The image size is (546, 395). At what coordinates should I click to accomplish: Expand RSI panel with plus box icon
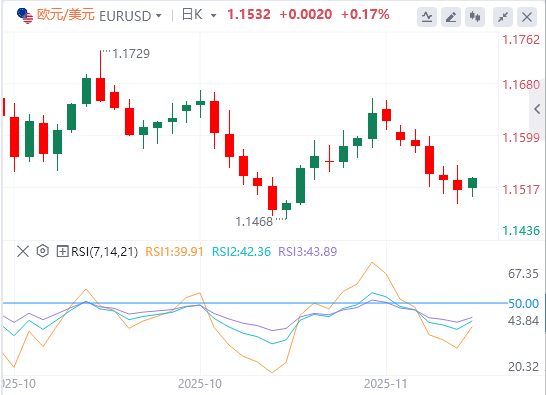click(62, 251)
